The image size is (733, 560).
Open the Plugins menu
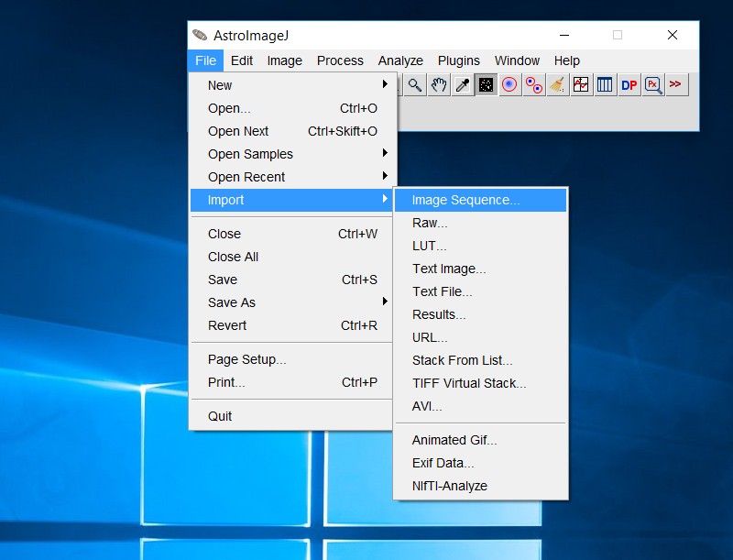click(x=459, y=60)
